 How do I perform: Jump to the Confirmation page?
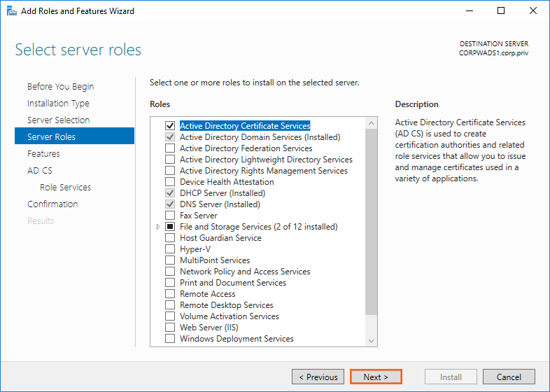click(52, 204)
